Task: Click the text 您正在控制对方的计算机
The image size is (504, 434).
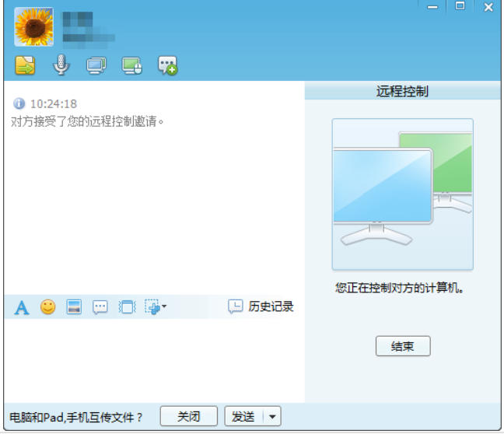Action: (x=400, y=288)
